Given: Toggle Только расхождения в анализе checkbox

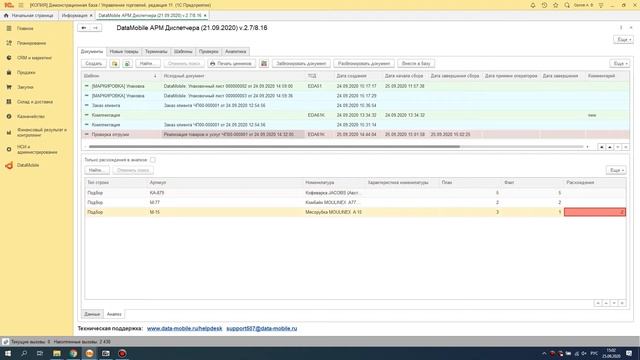Looking at the screenshot, I should (153, 160).
